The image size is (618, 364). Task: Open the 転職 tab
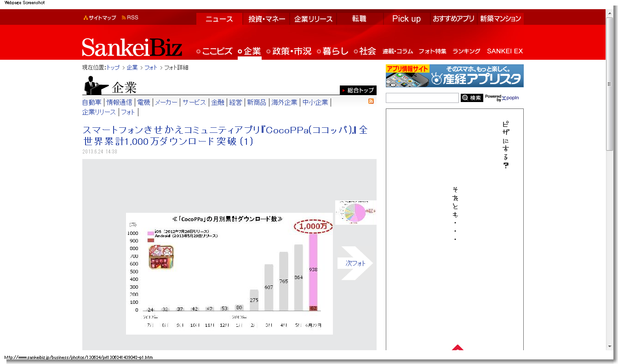360,19
